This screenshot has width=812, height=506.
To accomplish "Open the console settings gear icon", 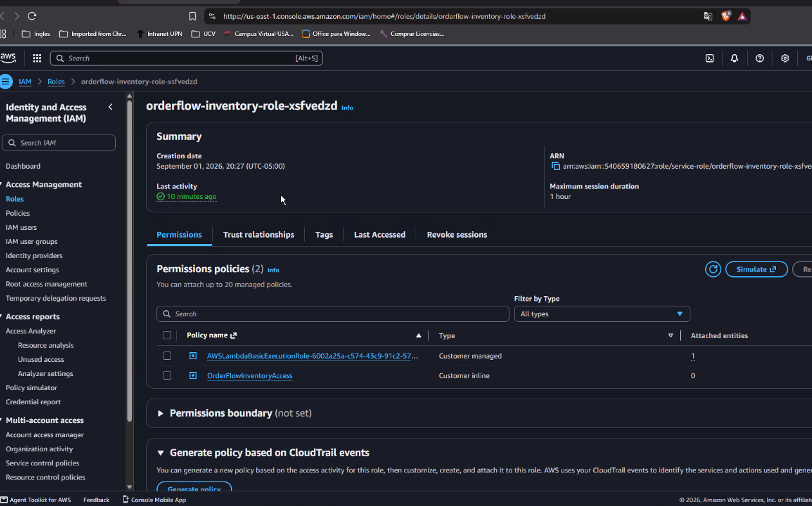I will coord(785,58).
